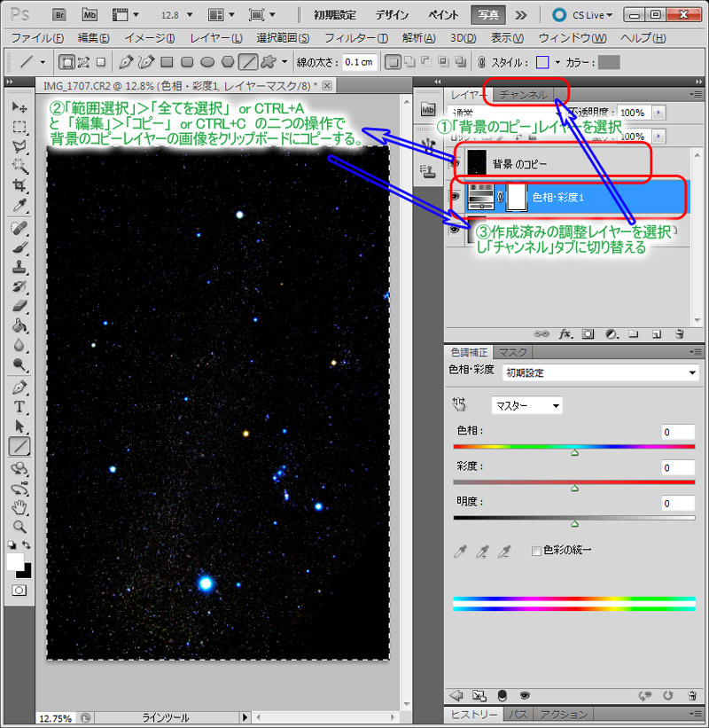Select the Clone Stamp tool

19,267
